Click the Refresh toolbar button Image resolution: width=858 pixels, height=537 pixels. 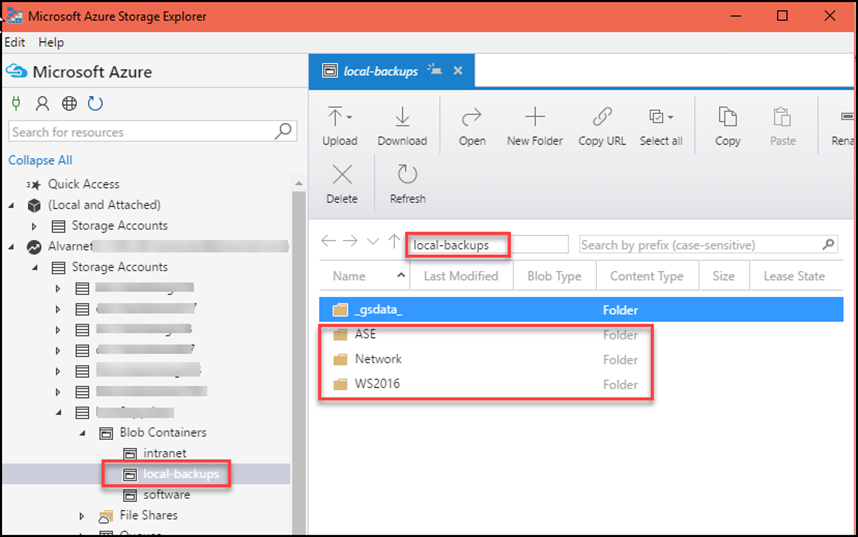[408, 184]
